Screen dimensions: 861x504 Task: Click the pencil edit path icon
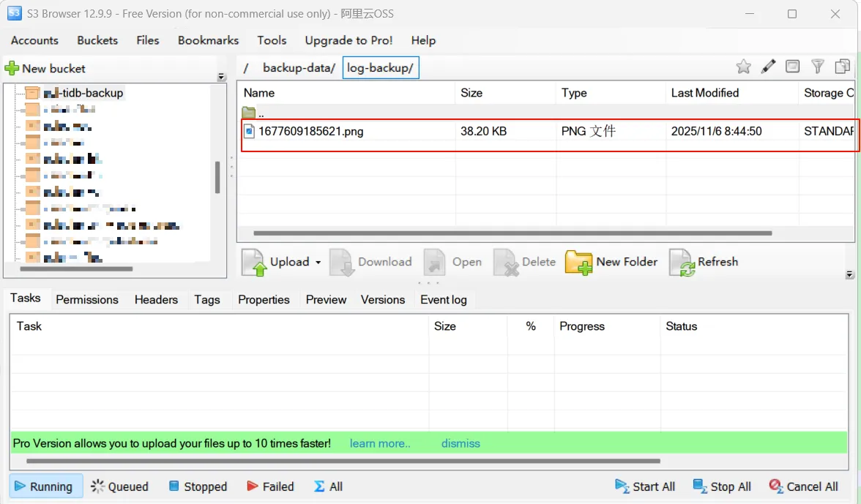tap(768, 67)
